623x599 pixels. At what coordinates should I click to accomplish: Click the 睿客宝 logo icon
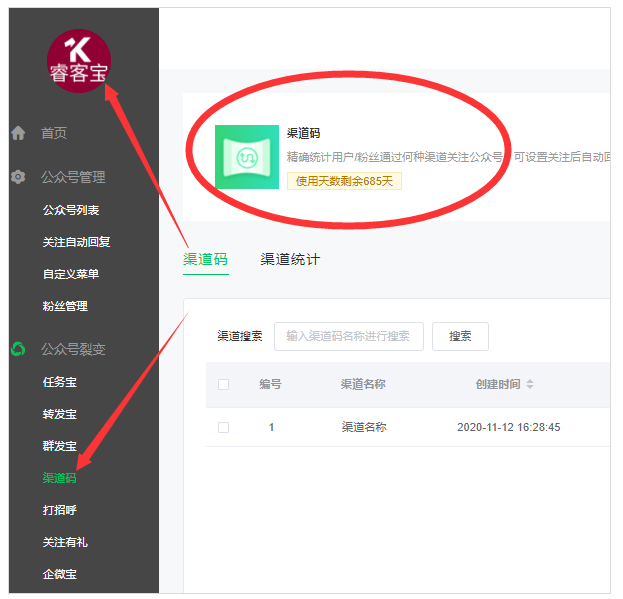[x=79, y=60]
